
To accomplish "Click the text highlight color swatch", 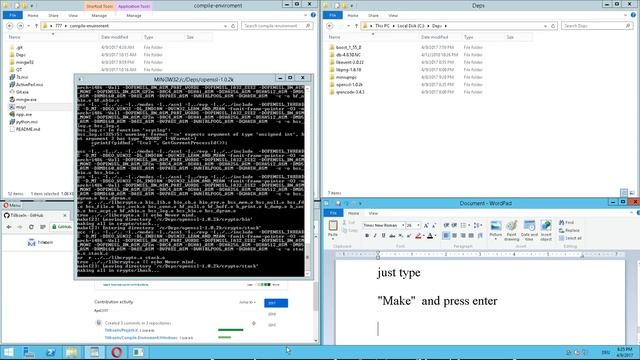I will click(418, 236).
